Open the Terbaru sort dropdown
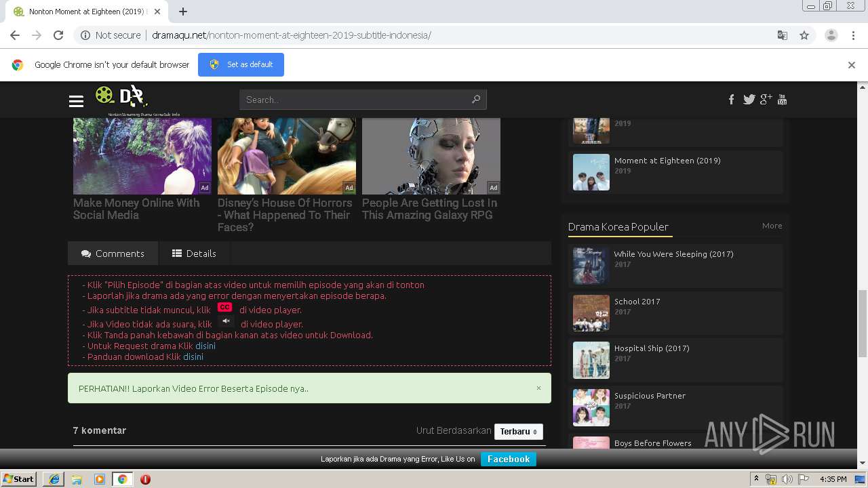This screenshot has height=488, width=868. (519, 432)
